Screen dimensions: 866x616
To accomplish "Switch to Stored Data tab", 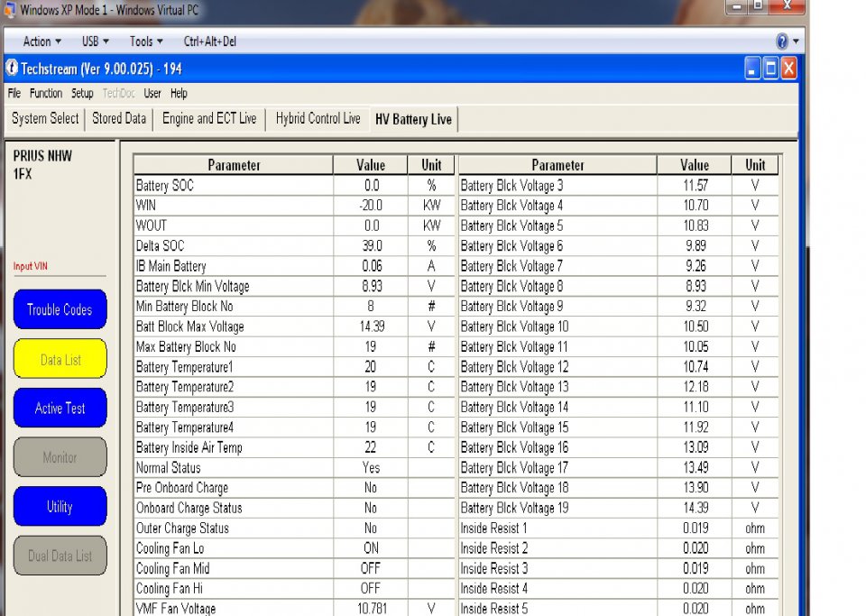I will tap(119, 119).
